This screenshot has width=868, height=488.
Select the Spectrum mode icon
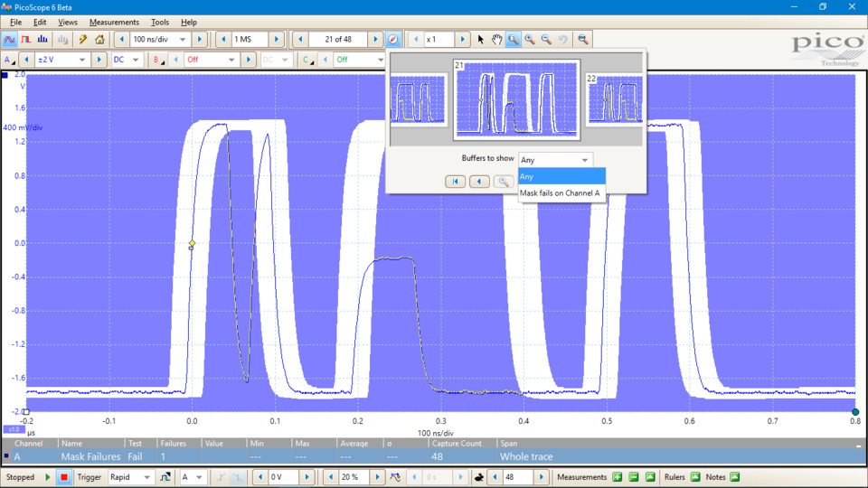42,40
